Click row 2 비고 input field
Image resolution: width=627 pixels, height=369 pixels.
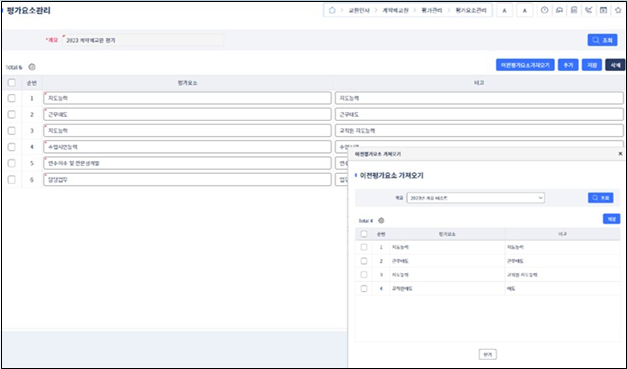pyautogui.click(x=479, y=114)
